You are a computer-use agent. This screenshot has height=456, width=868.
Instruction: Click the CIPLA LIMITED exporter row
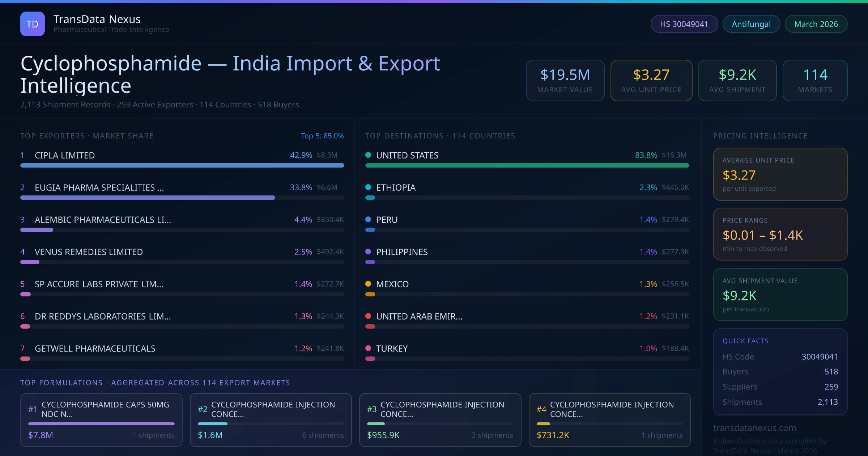65,155
